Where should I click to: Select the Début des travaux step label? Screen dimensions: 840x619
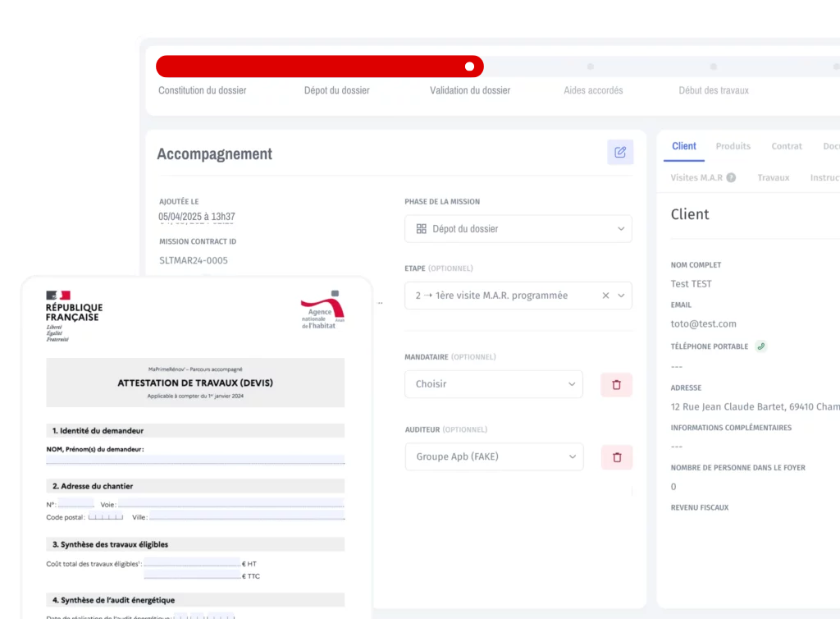[714, 90]
